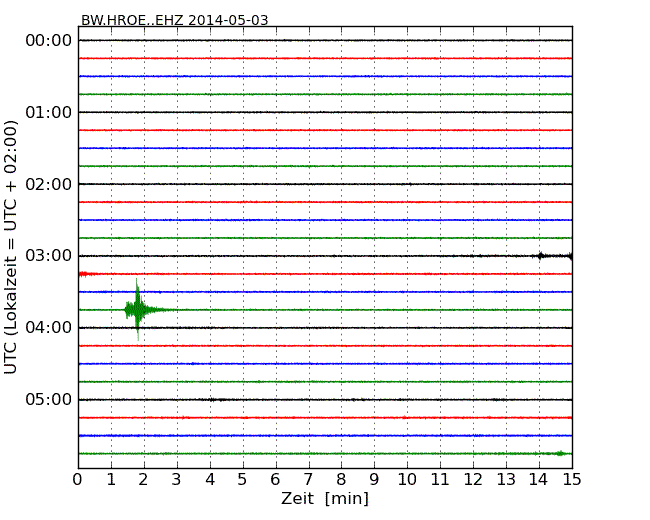Click the x-axis tick label "10"
The width and height of the screenshot is (650, 520).
coord(407,480)
